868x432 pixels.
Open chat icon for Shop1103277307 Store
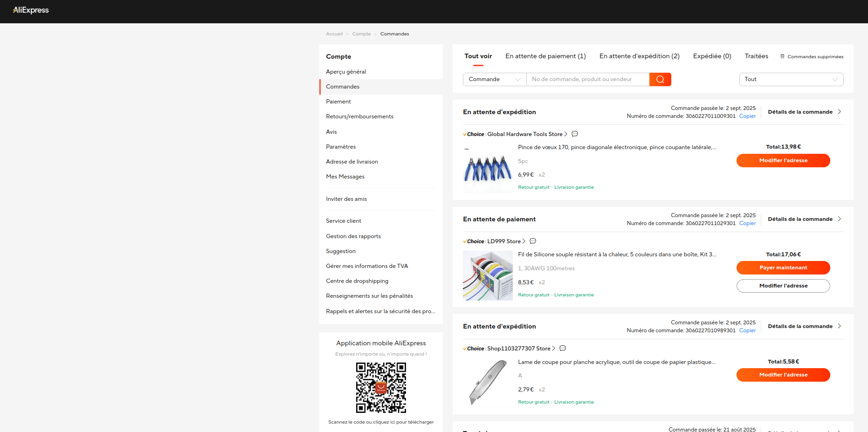[563, 349]
